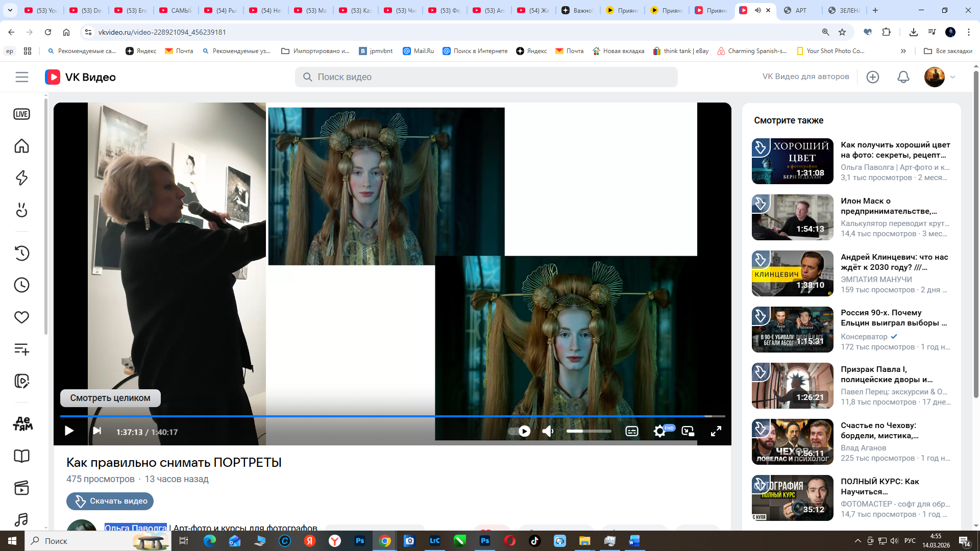Open the hamburger sidebar menu

21,77
